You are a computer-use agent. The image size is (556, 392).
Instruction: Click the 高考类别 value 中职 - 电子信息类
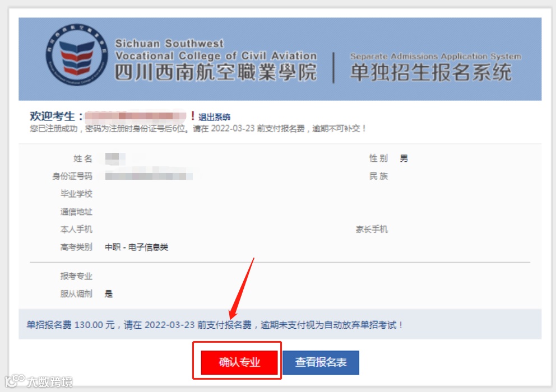click(x=137, y=247)
